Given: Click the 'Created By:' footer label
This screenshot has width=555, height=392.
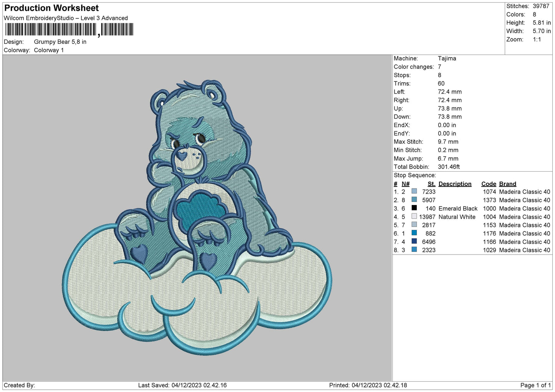Looking at the screenshot, I should (19, 385).
